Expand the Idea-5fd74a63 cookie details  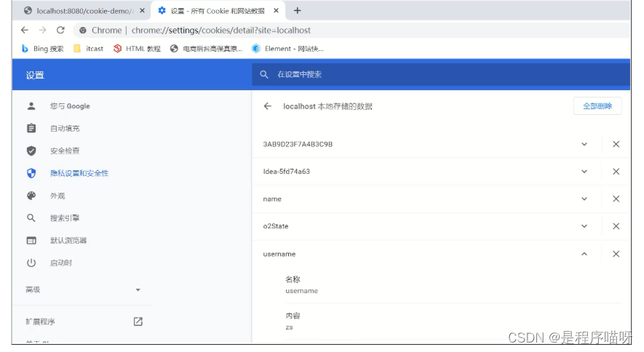[584, 172]
